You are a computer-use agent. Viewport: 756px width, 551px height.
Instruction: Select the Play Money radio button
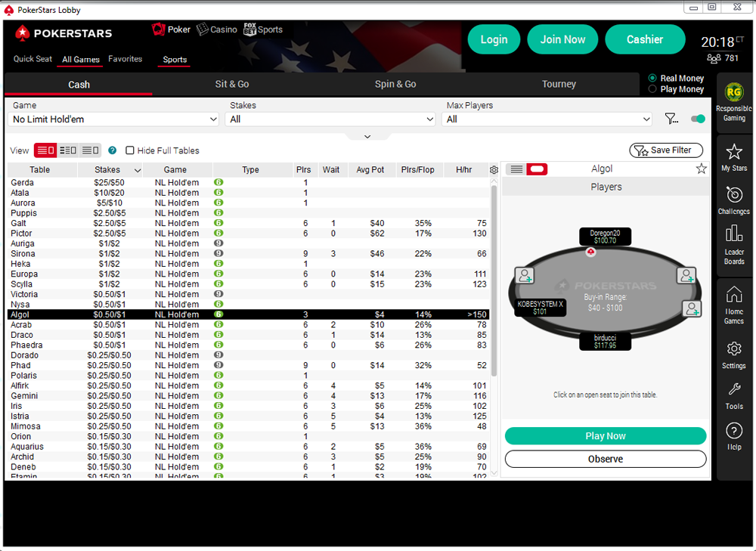pos(652,88)
